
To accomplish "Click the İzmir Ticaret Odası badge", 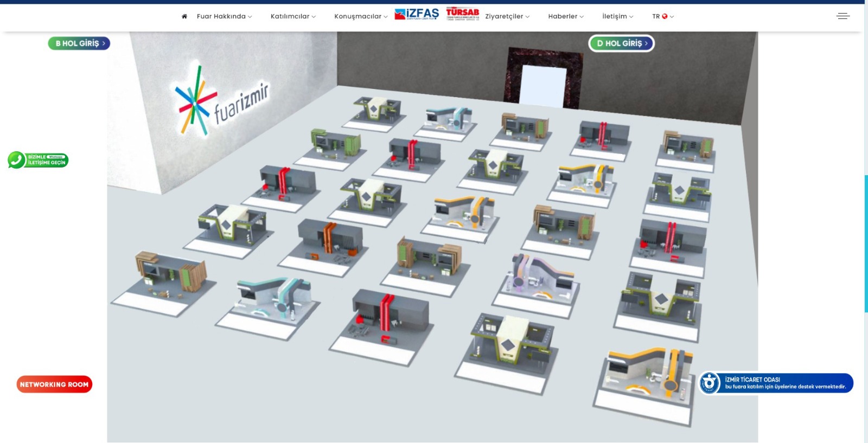I will (776, 383).
